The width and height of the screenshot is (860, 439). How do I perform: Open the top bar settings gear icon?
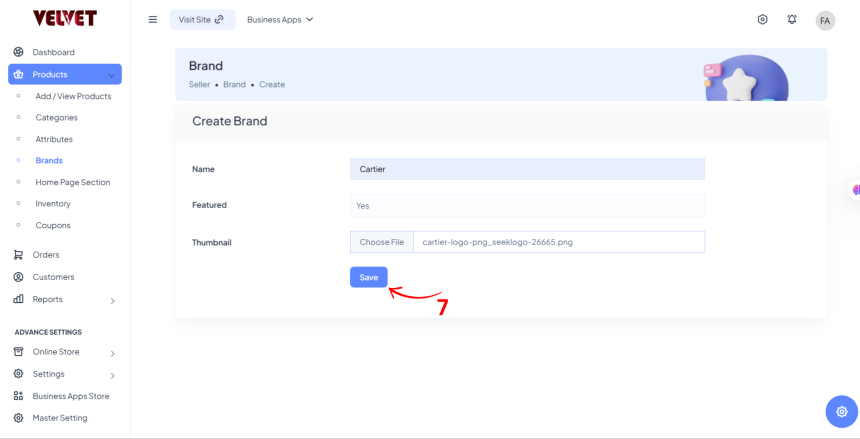click(762, 19)
